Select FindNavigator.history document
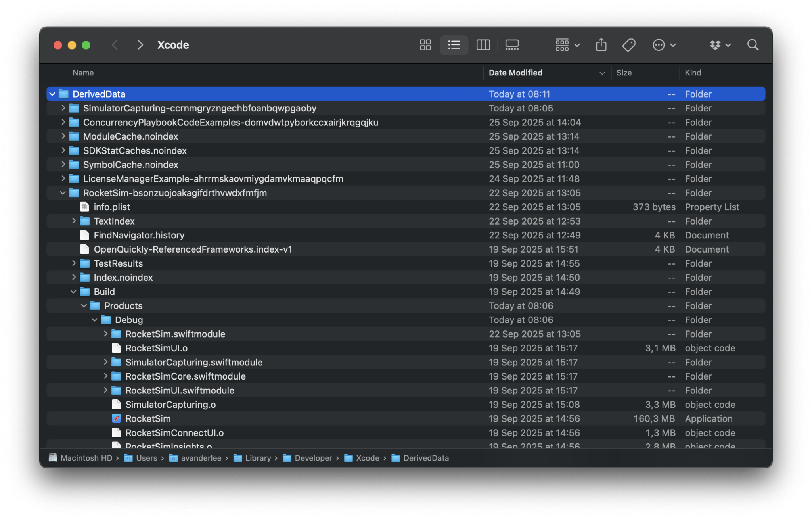Image resolution: width=812 pixels, height=520 pixels. [x=139, y=235]
